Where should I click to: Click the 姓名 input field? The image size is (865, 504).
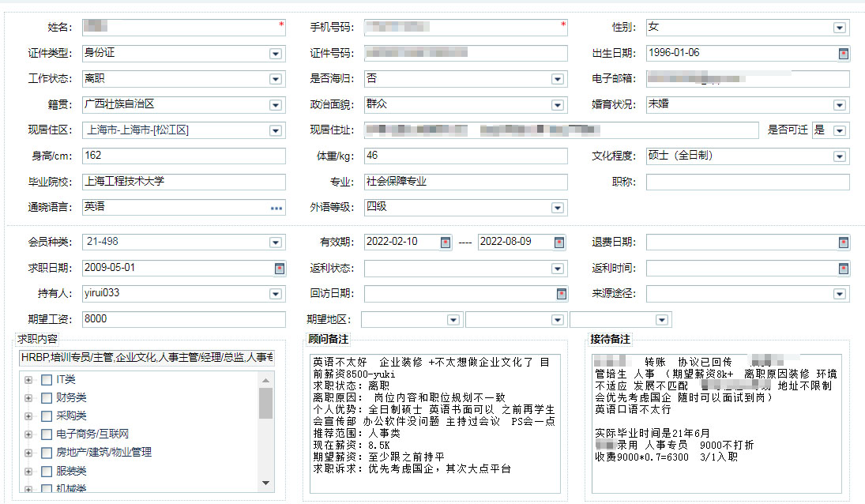[x=184, y=28]
